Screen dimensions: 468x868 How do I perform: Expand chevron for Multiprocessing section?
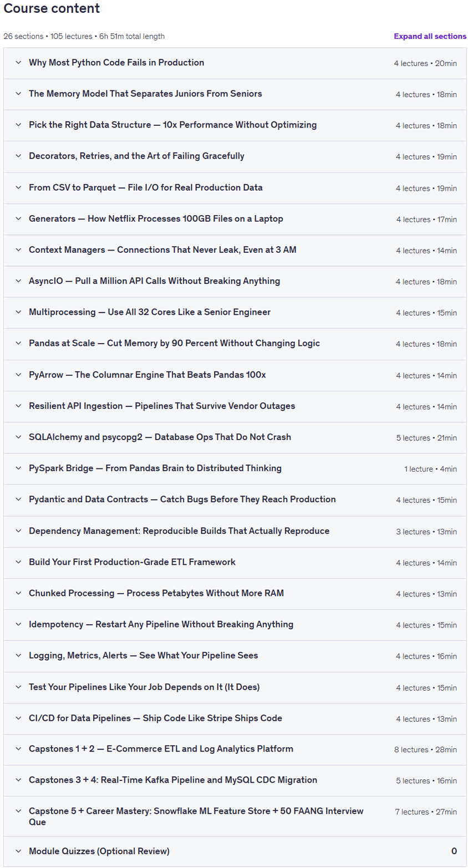click(x=18, y=312)
